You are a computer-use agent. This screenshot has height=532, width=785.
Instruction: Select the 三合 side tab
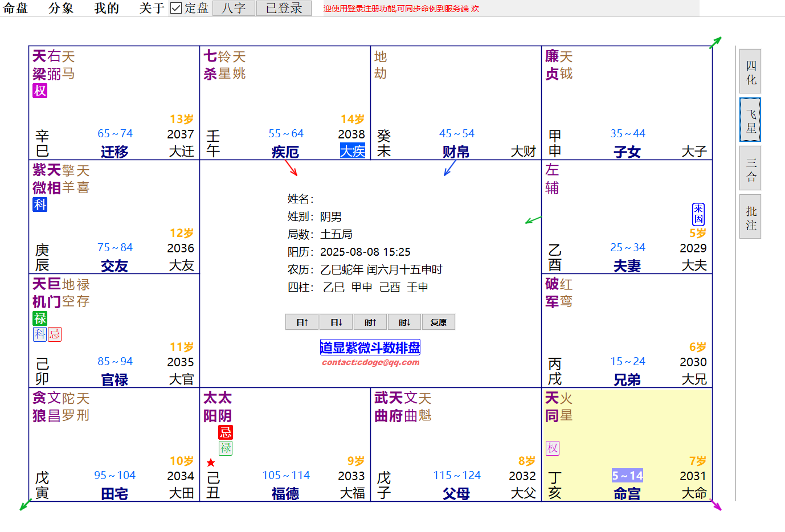pyautogui.click(x=750, y=168)
